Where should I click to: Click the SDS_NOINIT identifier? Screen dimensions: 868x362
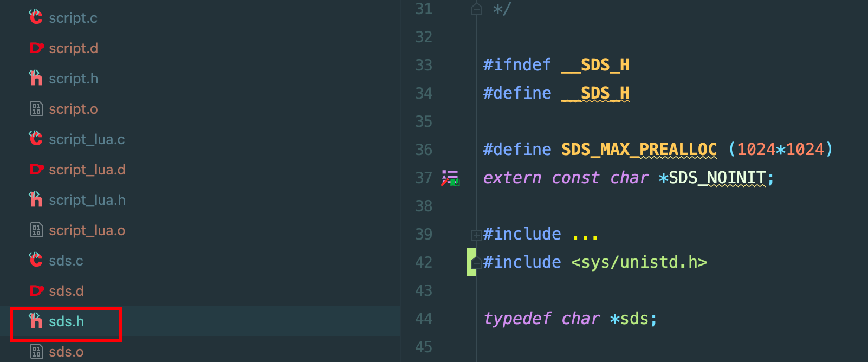pos(717,178)
